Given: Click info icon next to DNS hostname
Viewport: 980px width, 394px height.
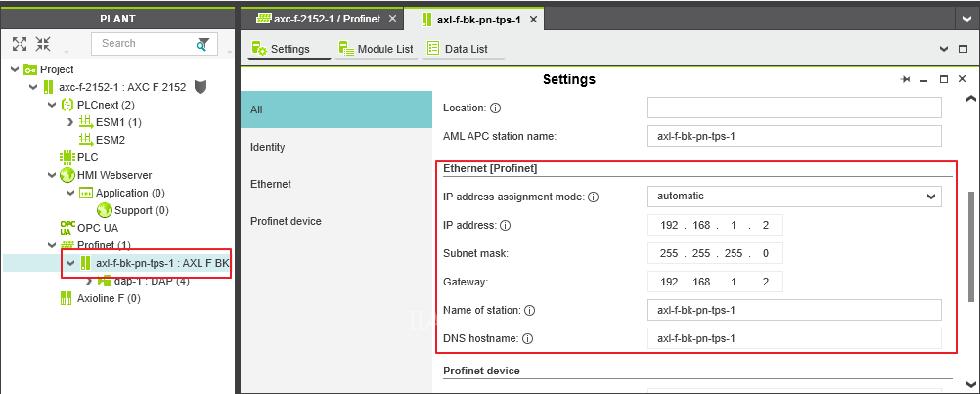Looking at the screenshot, I should (527, 338).
